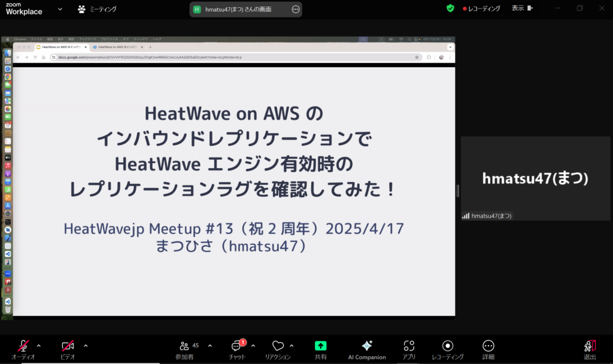Expand the arrow beside リアクション

292,345
